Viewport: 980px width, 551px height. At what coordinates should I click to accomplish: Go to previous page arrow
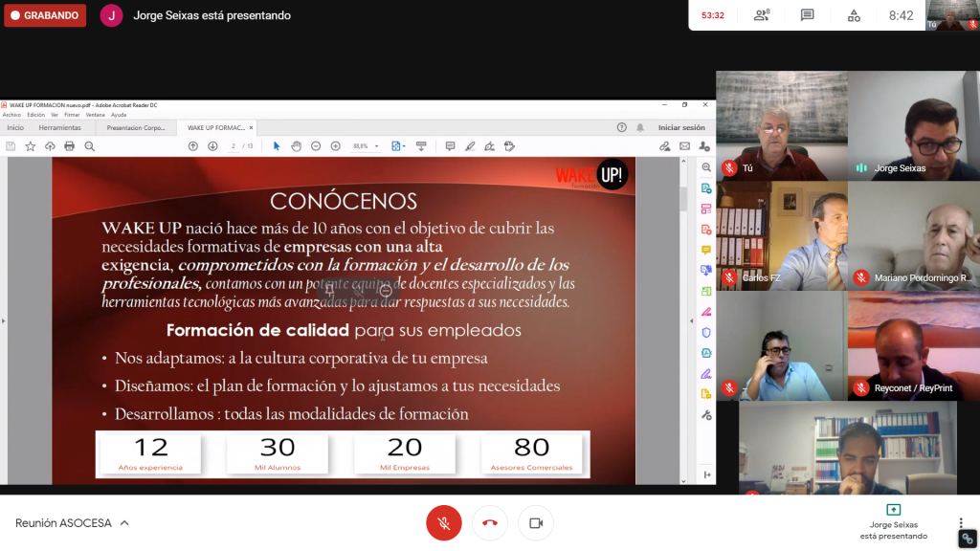tap(193, 146)
